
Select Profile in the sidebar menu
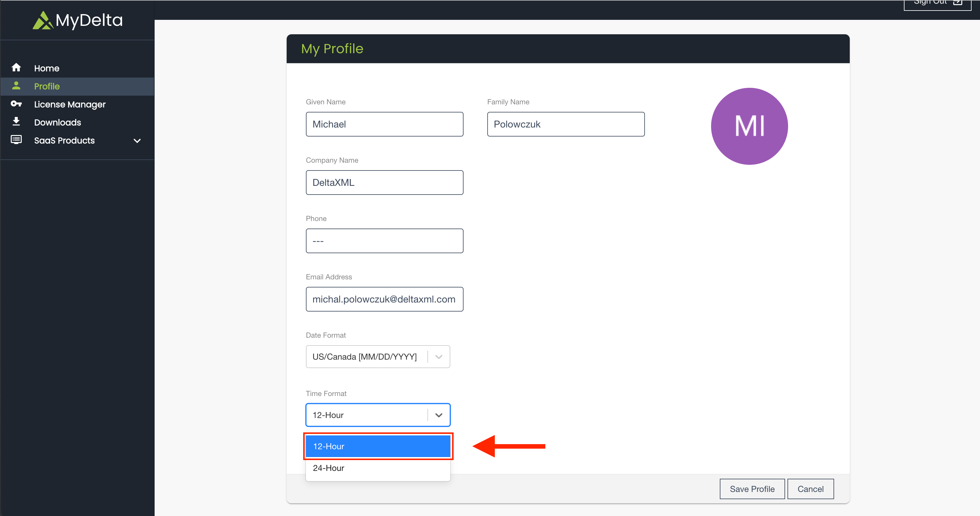tap(47, 86)
